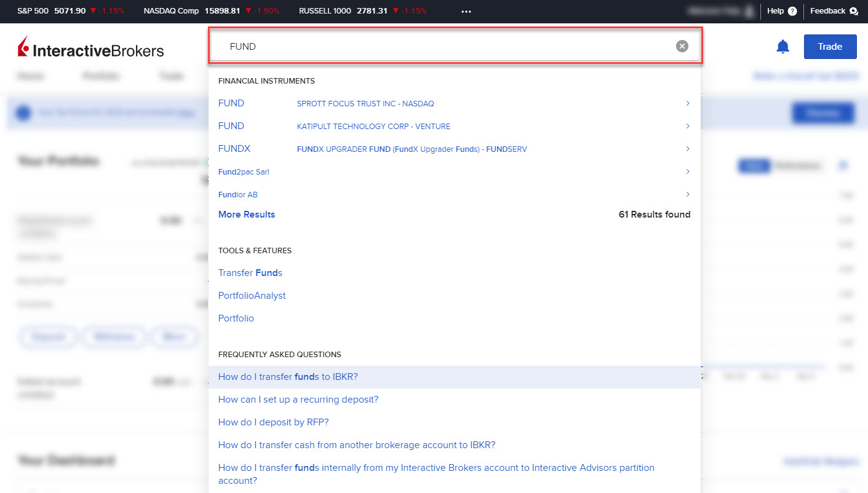Click the blue Trade button
The image size is (868, 493).
830,46
